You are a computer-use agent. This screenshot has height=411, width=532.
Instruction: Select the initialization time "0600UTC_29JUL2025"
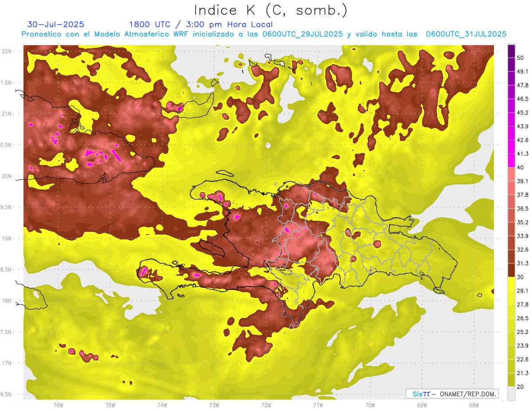coord(302,34)
